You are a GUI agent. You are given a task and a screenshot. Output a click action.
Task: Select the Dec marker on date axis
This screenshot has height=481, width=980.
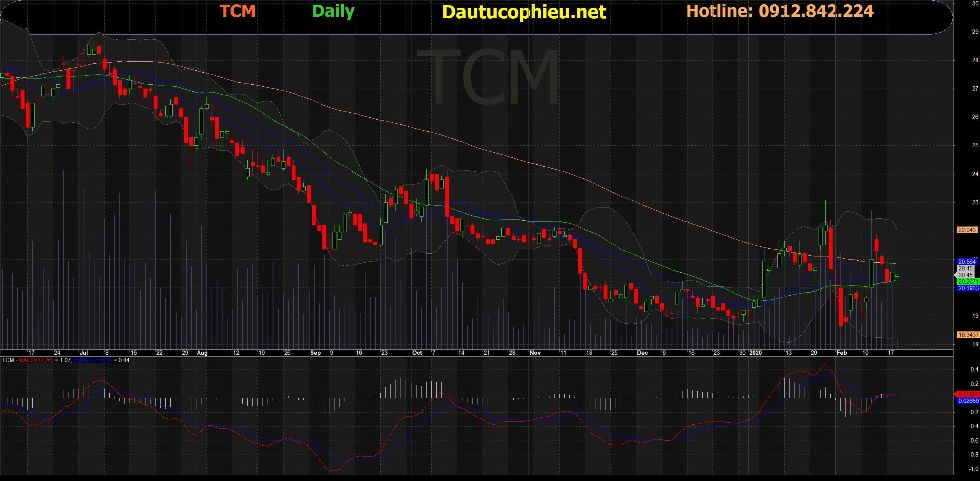coord(642,353)
